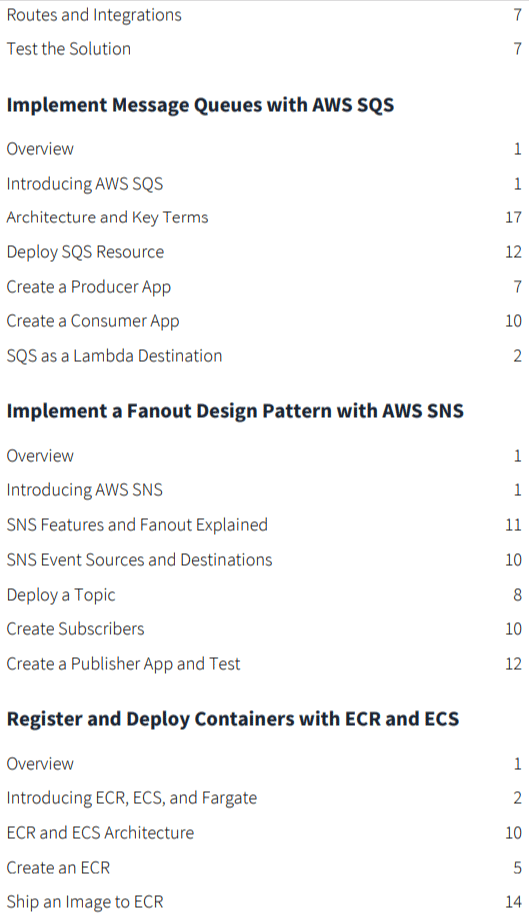Open Create a Producer App lesson
The height and width of the screenshot is (916, 529).
89,287
